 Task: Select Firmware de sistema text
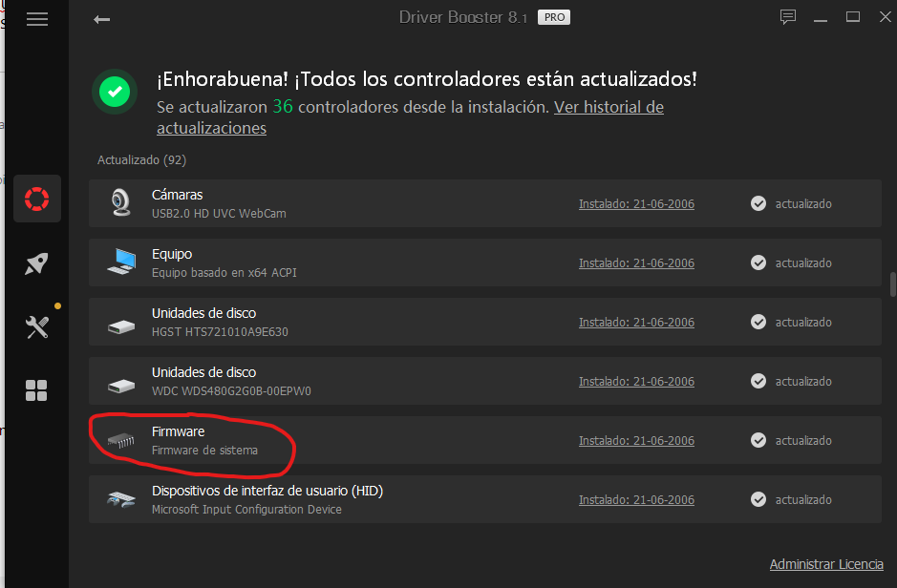pos(204,451)
